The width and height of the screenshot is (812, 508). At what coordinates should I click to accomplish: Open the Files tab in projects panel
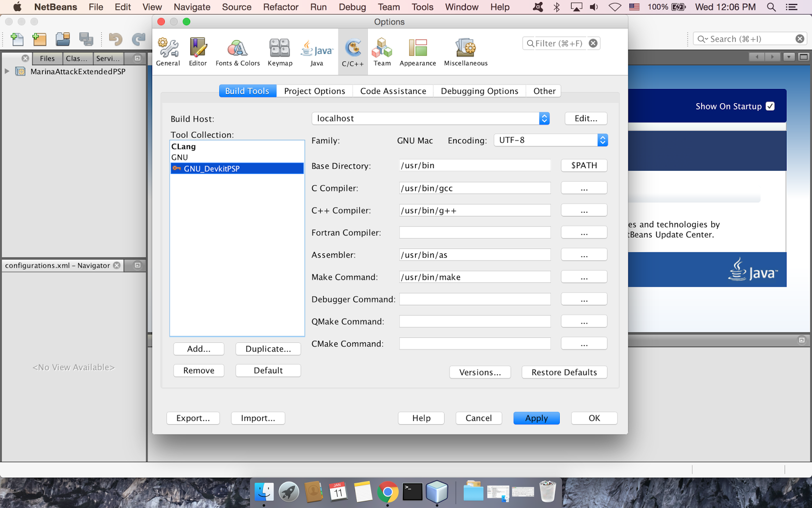[47, 58]
